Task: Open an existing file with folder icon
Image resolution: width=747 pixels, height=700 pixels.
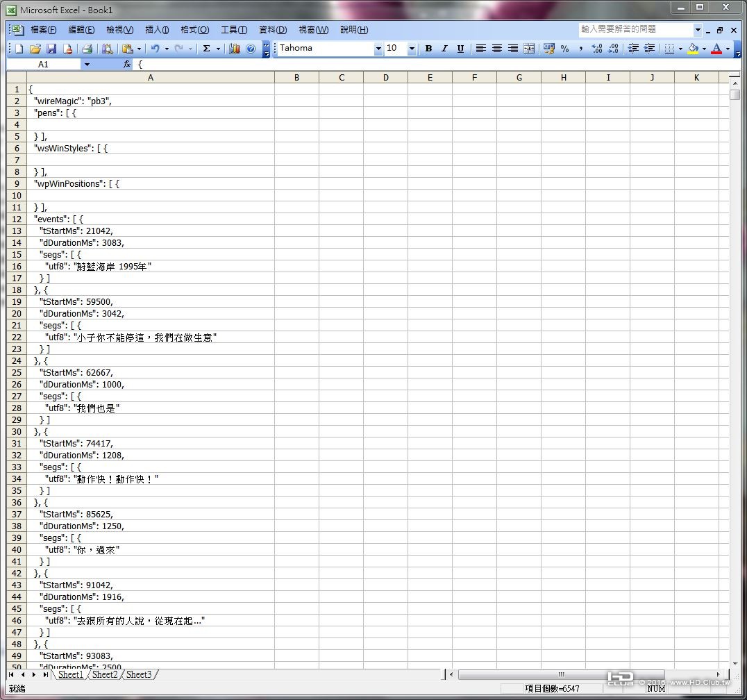Action: (x=35, y=49)
